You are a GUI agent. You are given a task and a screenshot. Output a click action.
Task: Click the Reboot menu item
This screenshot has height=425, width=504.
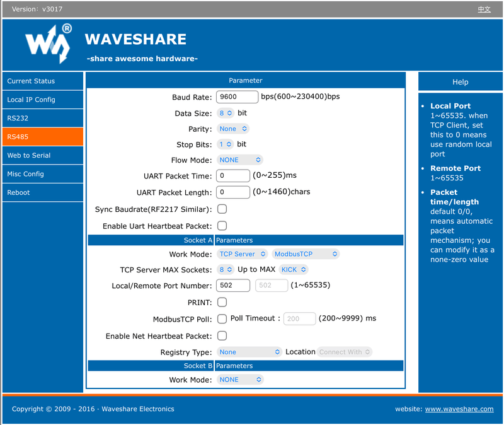(x=43, y=193)
